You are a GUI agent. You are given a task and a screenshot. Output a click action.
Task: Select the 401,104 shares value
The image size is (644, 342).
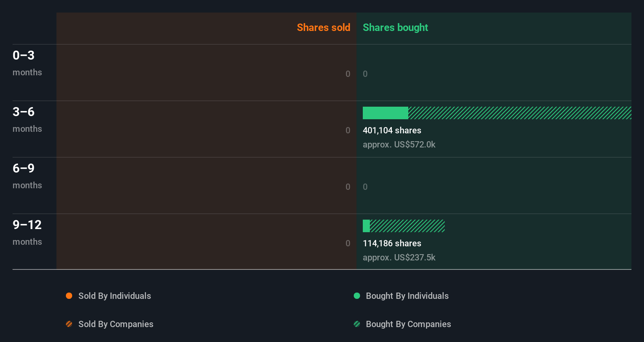[392, 131]
